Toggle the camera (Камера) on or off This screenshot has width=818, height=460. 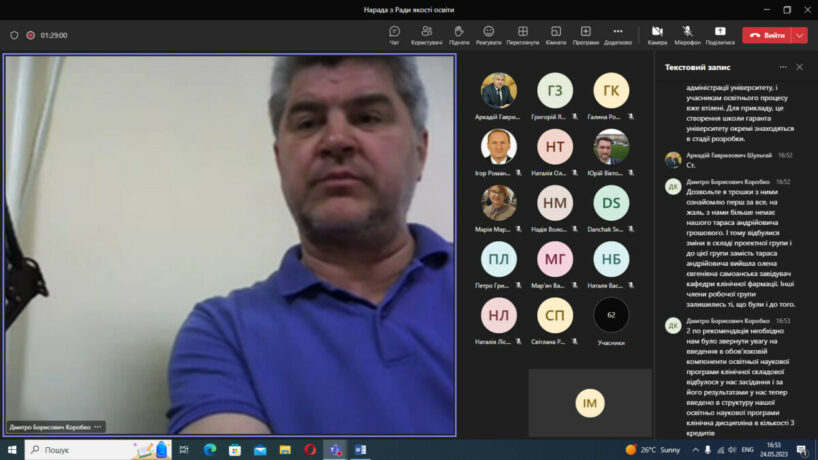pos(657,34)
